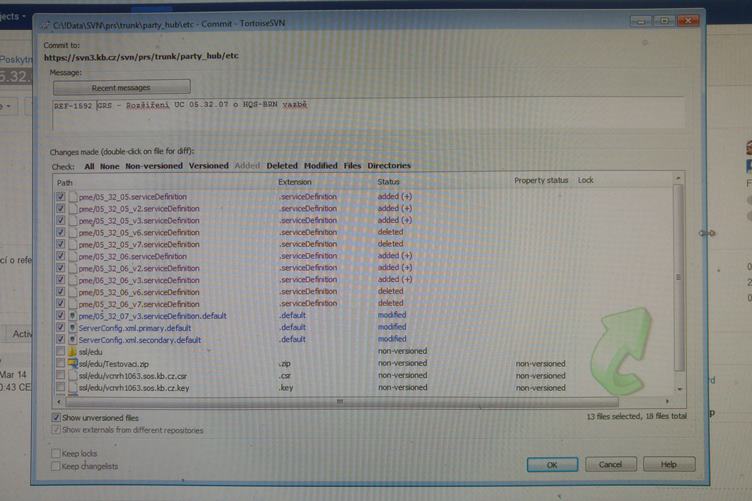752x501 pixels.
Task: Open Recent messages list
Action: point(122,88)
